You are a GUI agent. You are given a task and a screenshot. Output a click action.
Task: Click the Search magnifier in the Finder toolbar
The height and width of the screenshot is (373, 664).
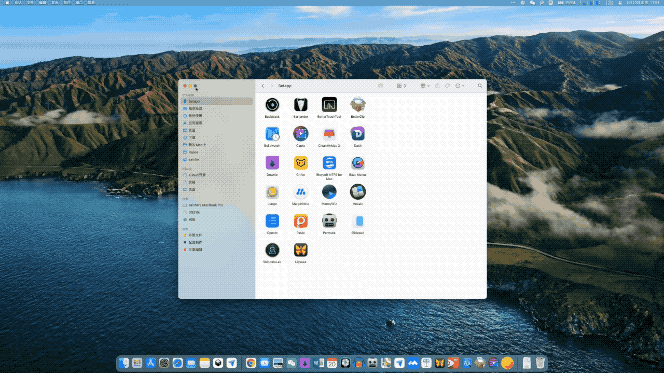pyautogui.click(x=480, y=86)
